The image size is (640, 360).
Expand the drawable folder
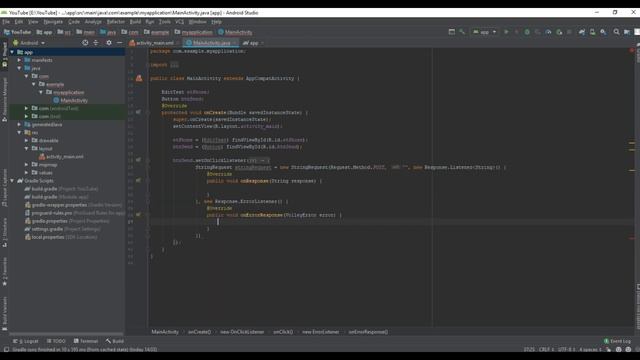click(27, 140)
